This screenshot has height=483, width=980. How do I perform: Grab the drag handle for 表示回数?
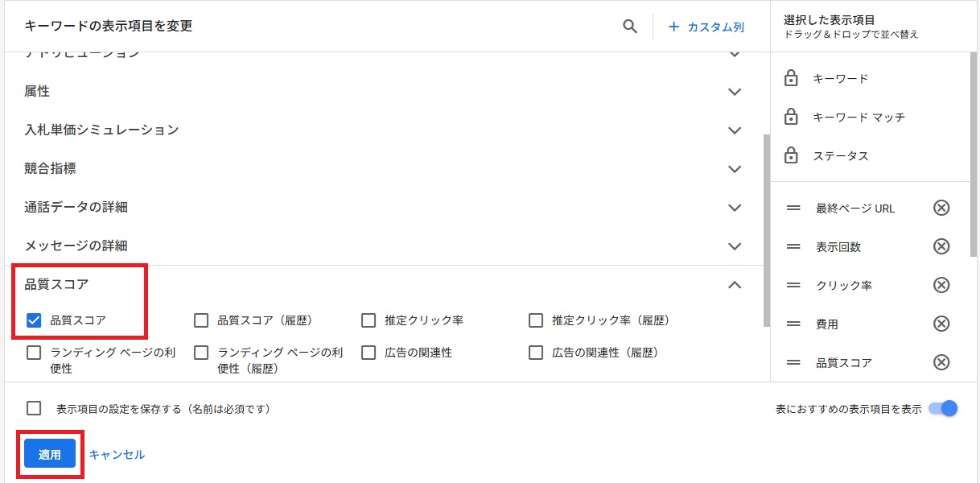coord(793,246)
